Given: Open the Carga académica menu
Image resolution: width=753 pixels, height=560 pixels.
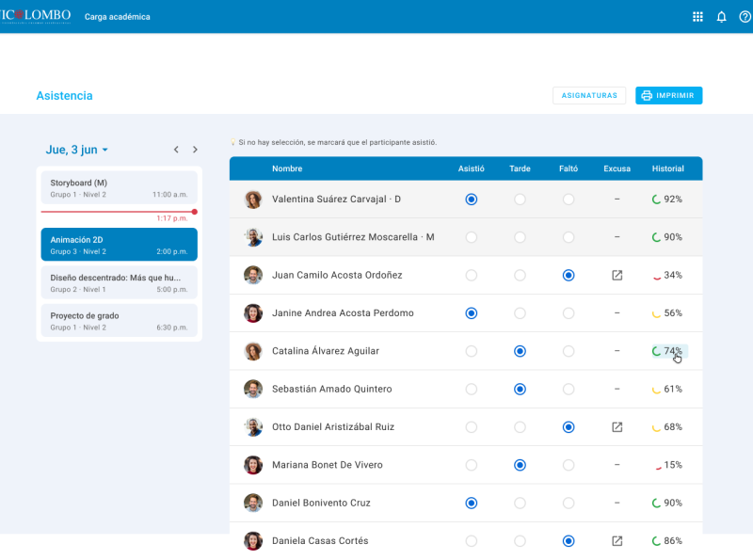Looking at the screenshot, I should (x=117, y=16).
